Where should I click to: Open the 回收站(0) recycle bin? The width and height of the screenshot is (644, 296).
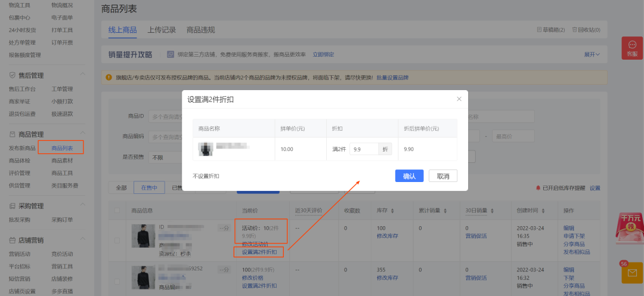pos(586,30)
